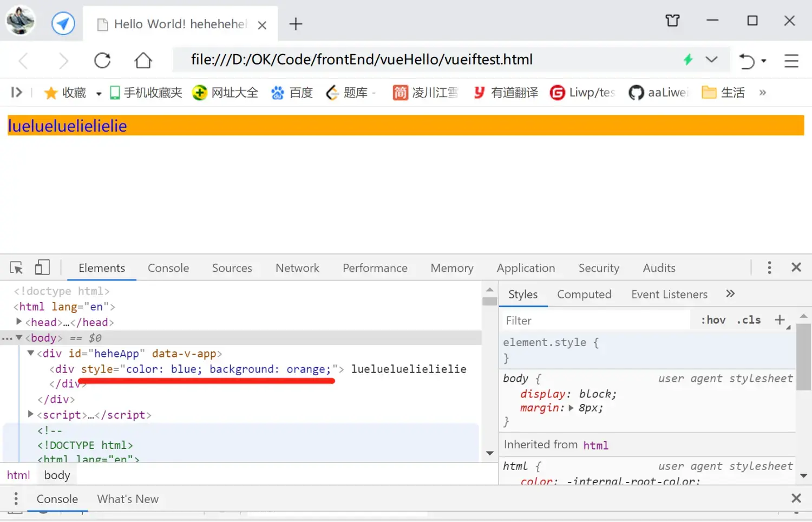812x522 pixels.
Task: Toggle the device toolbar icon
Action: [42, 267]
